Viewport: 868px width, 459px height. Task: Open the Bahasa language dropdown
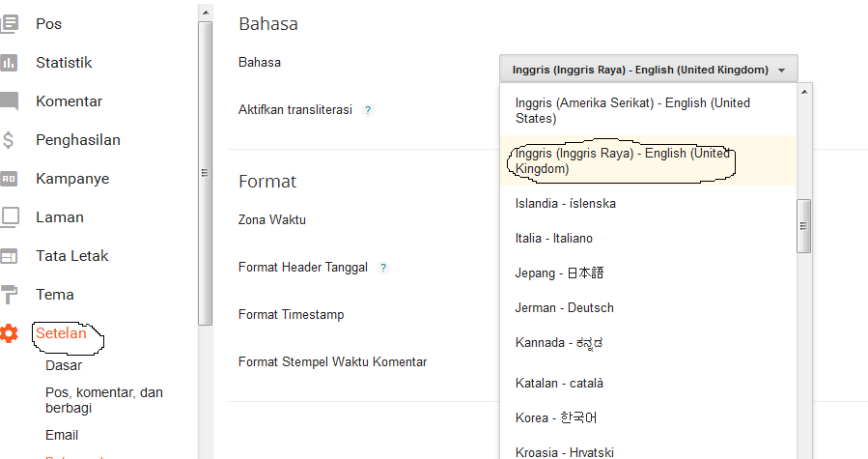(x=648, y=70)
